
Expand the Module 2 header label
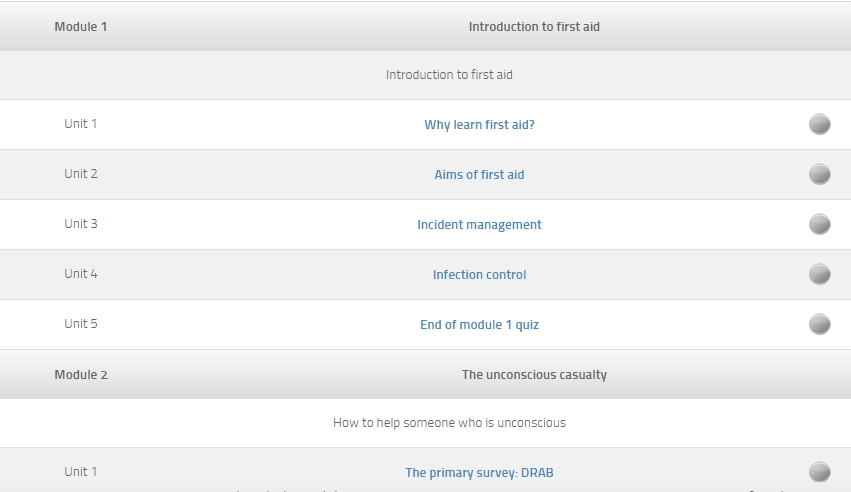(x=81, y=375)
